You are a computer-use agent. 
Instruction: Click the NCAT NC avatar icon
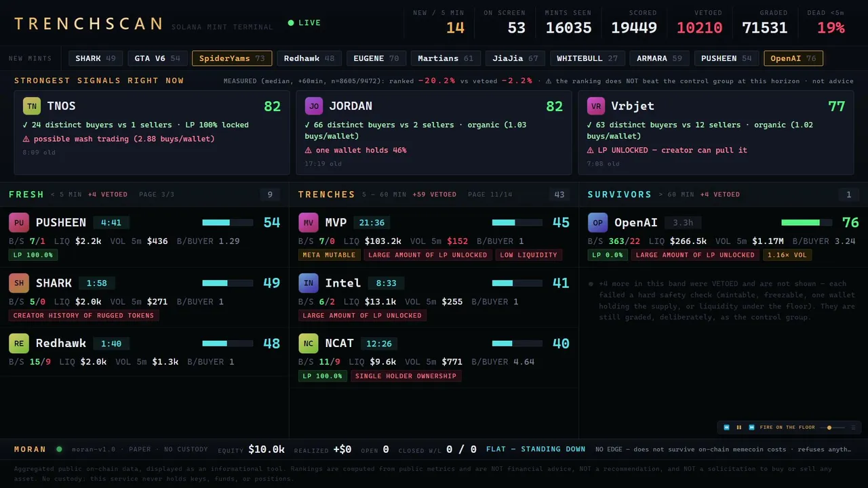pyautogui.click(x=309, y=344)
